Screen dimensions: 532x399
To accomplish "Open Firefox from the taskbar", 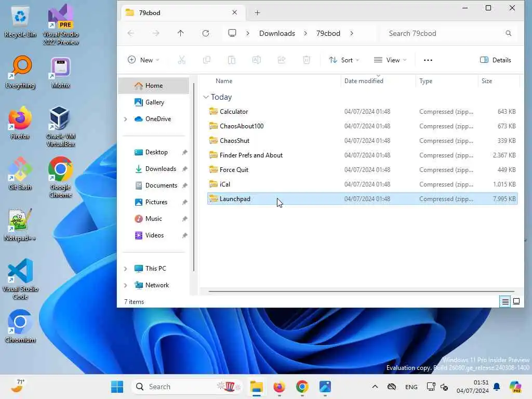I will tap(279, 387).
